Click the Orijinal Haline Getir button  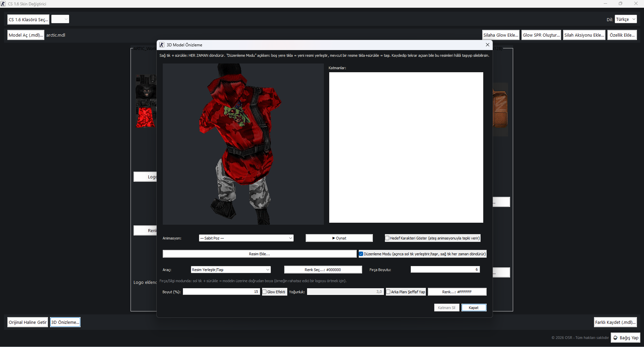28,322
